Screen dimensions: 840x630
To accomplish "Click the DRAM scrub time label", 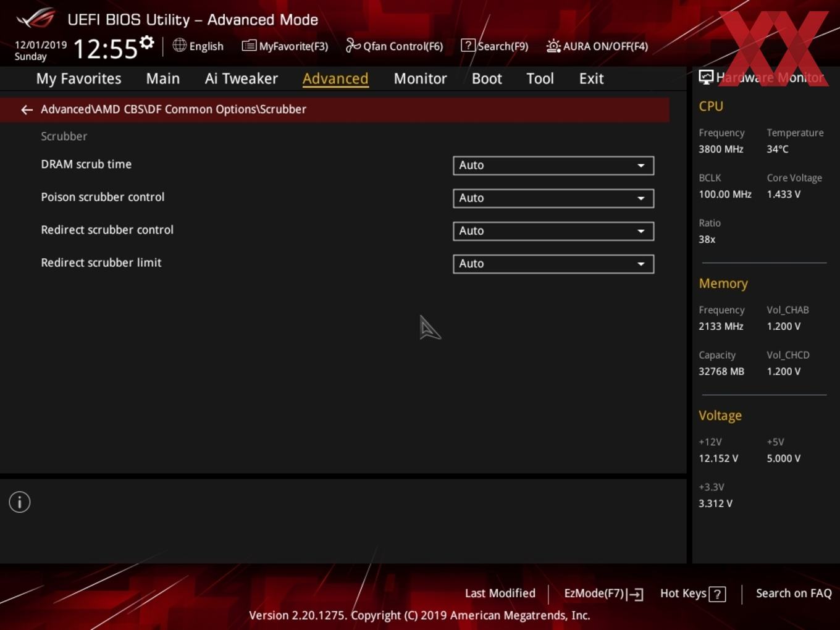I will [86, 164].
